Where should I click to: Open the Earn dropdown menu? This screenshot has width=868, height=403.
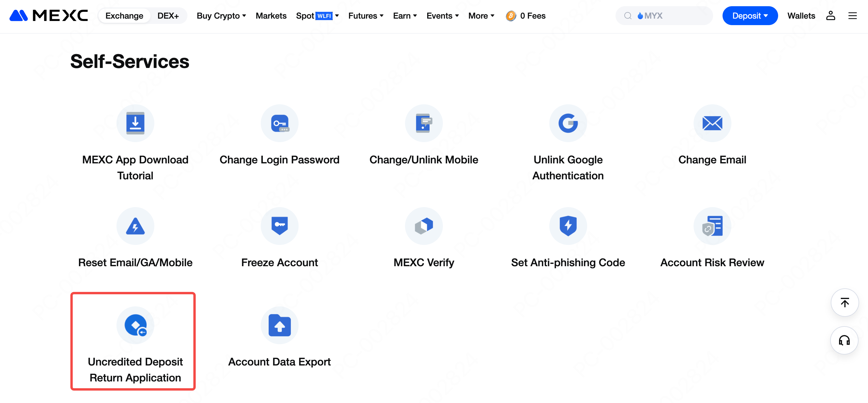[405, 16]
